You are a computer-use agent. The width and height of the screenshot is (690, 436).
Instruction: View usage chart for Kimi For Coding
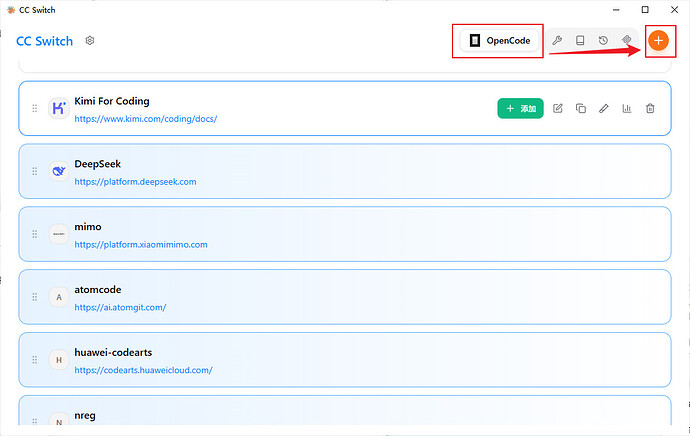point(627,108)
